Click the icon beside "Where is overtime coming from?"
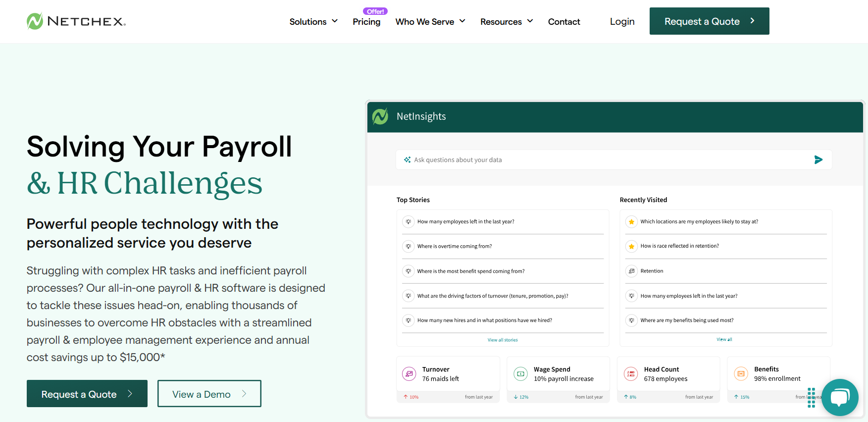The image size is (868, 422). pos(408,246)
